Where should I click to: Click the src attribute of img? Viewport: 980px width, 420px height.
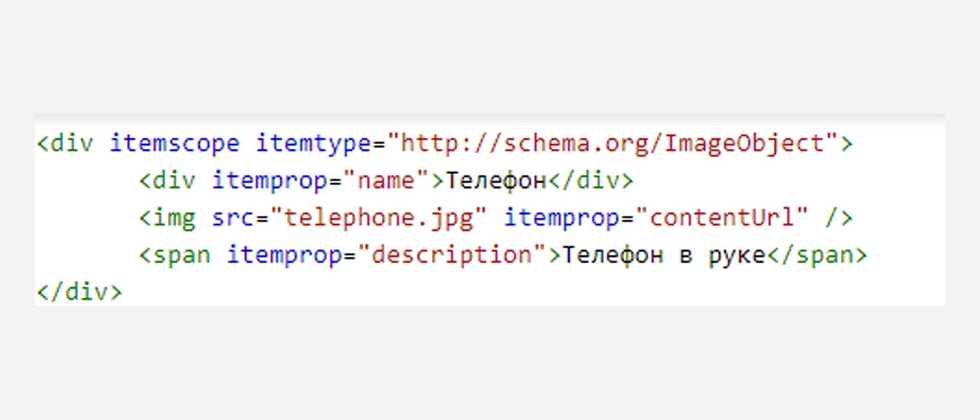(x=233, y=218)
